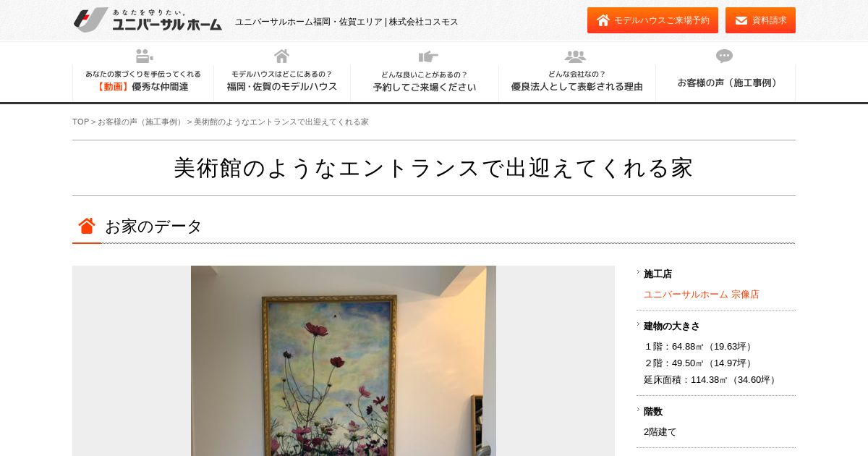Click the video camera icon above 優秀な仲間達
Screen dimensions: 868x456
(144, 56)
